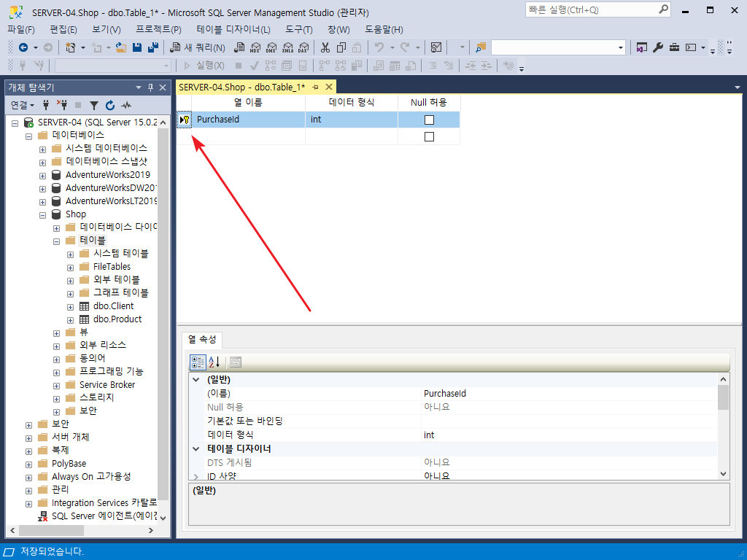The height and width of the screenshot is (560, 747).
Task: Open the 도구(T) menu
Action: click(298, 29)
